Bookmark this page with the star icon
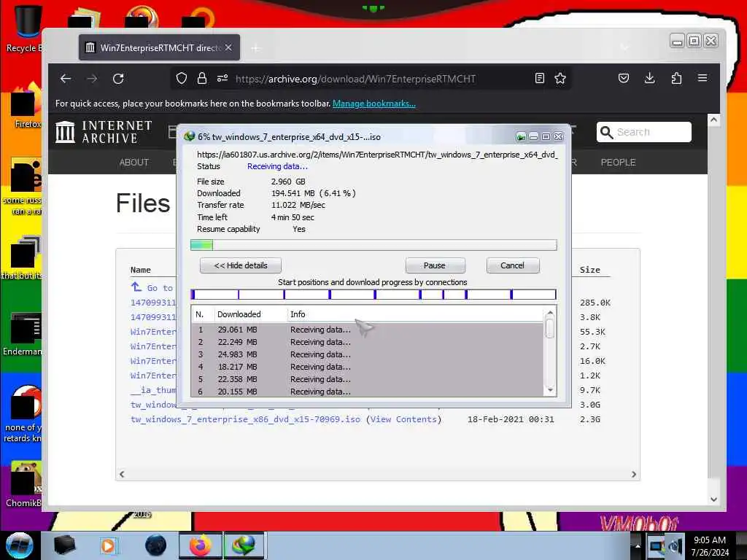Image resolution: width=747 pixels, height=560 pixels. click(560, 79)
